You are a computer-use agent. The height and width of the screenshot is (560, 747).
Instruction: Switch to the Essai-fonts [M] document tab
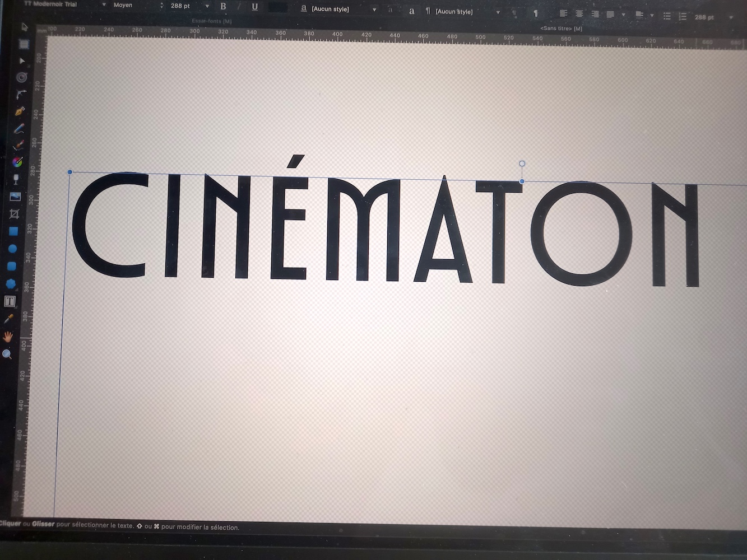[212, 21]
